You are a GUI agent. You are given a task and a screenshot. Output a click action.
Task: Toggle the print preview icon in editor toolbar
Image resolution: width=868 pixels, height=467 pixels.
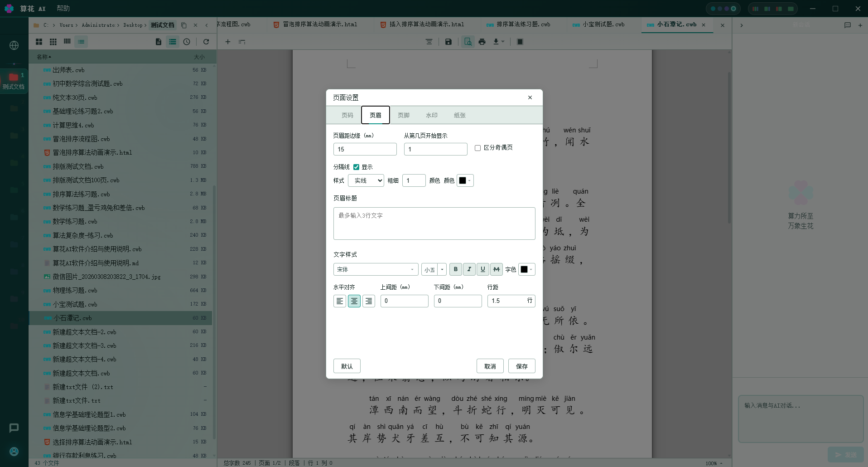click(468, 42)
